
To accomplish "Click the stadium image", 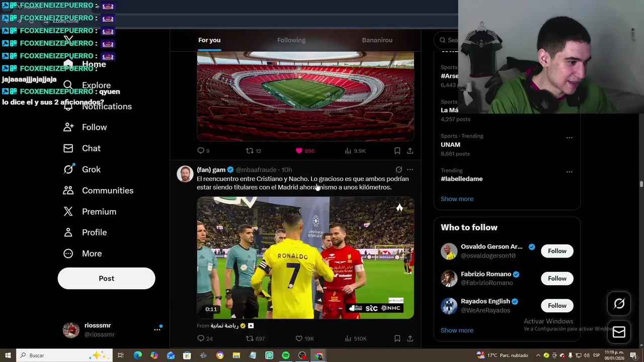I will (305, 96).
